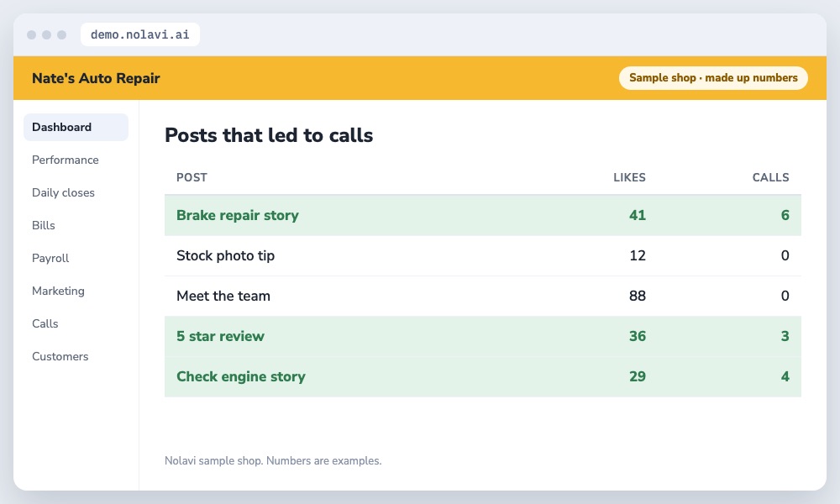
Task: Click the 29 likes value
Action: tap(638, 376)
